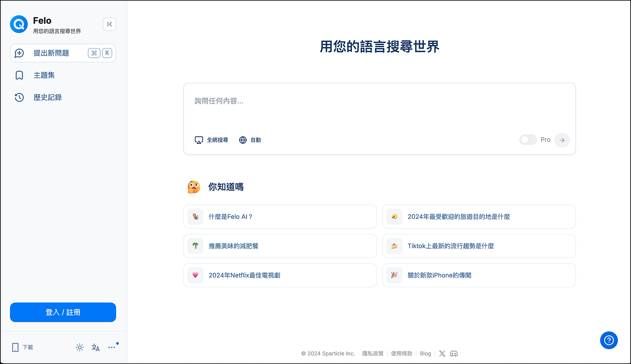Toggle the Pro switch on
This screenshot has width=631, height=364.
coord(528,140)
